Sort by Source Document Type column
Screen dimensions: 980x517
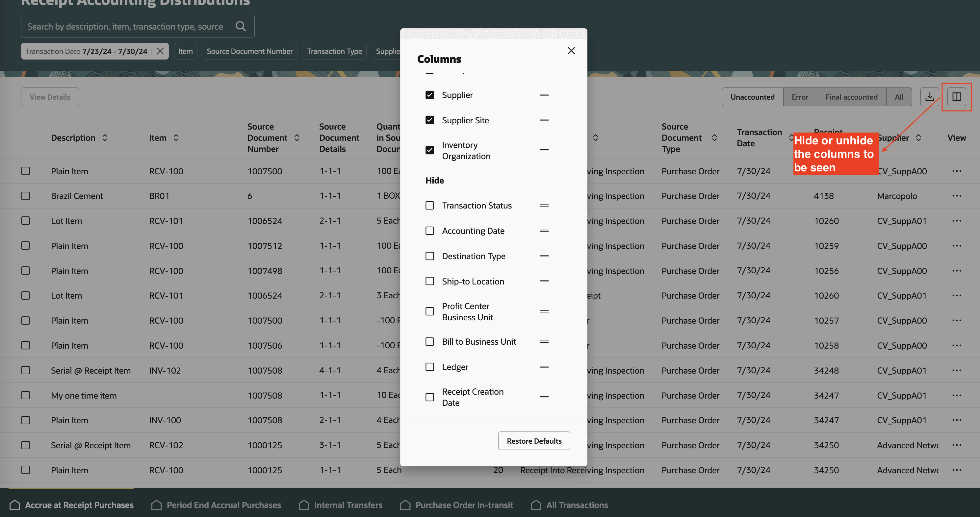(714, 138)
